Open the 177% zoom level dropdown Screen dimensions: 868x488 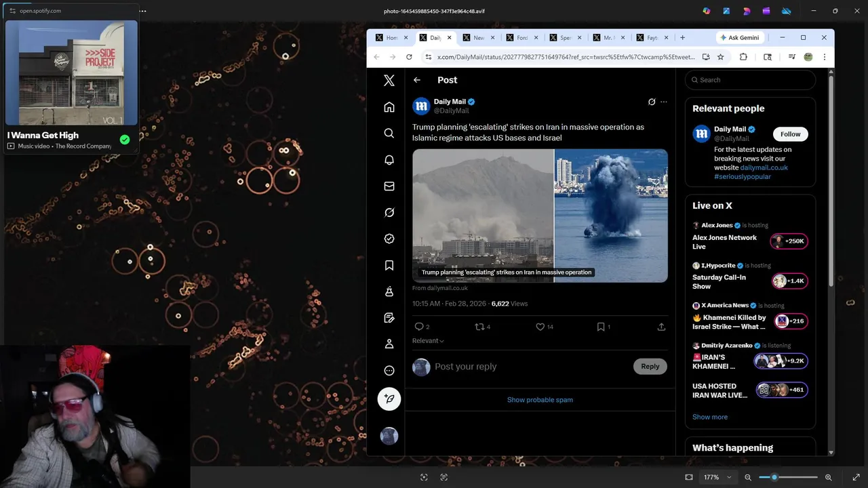click(717, 477)
